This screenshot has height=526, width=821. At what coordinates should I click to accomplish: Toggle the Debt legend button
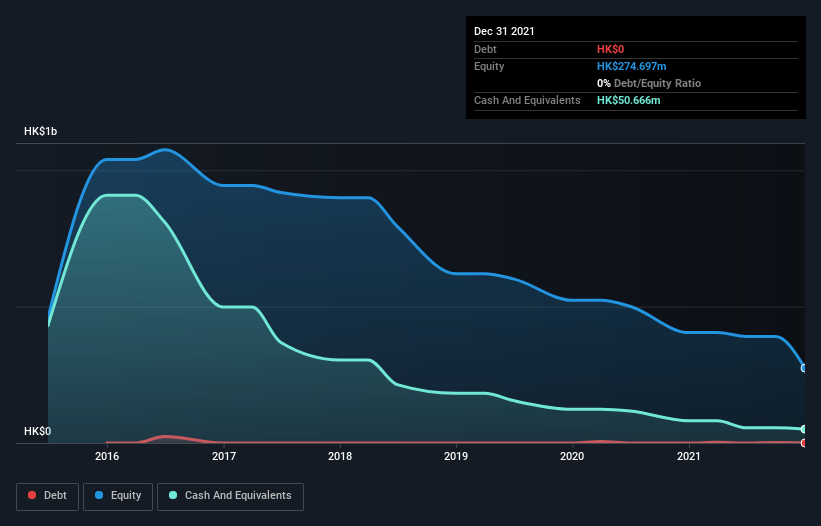tap(48, 496)
